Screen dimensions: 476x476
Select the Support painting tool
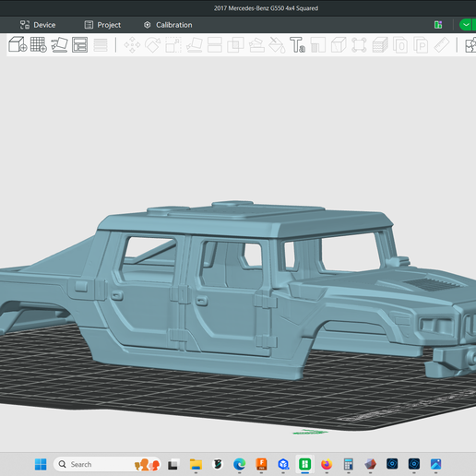click(x=256, y=45)
